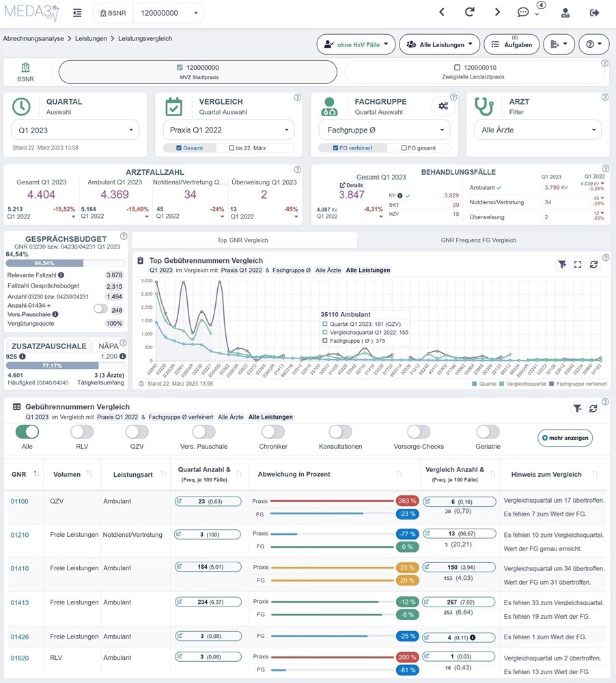Click the reload arrow icon

(x=470, y=12)
